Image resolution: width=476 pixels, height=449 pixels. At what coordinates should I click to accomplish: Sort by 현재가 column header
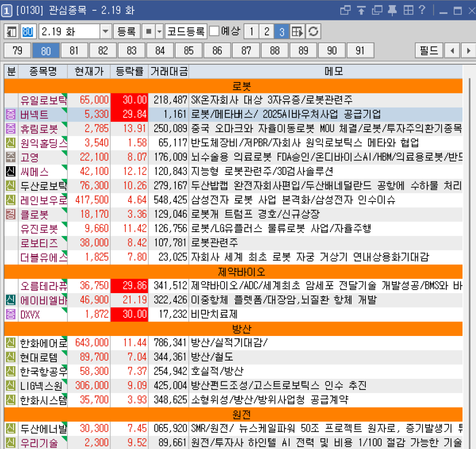click(x=89, y=71)
